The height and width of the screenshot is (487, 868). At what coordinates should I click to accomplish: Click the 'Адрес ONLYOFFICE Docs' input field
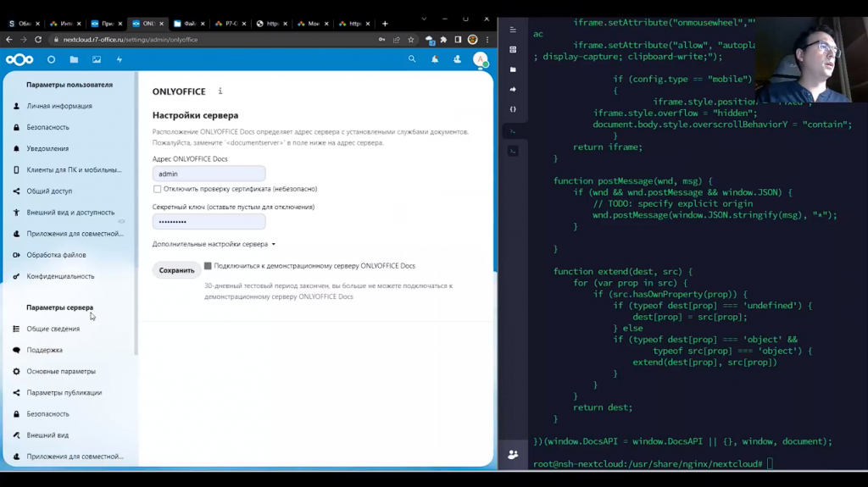coord(209,174)
